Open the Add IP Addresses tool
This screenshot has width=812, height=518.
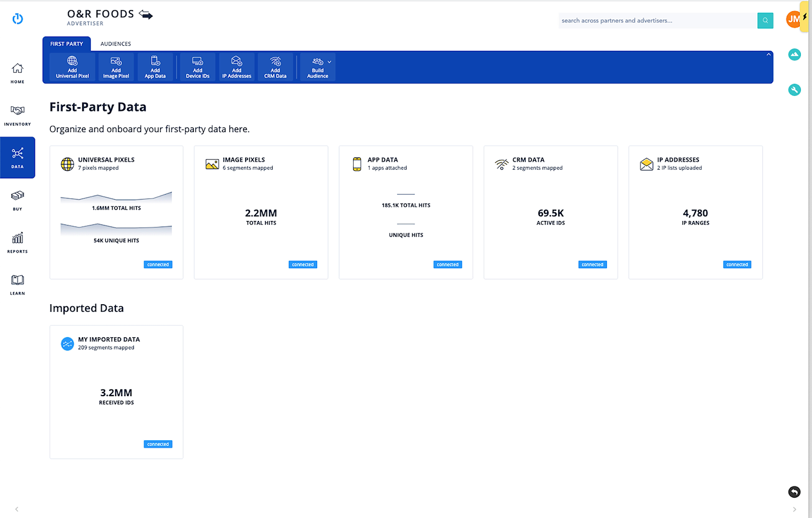(236, 67)
